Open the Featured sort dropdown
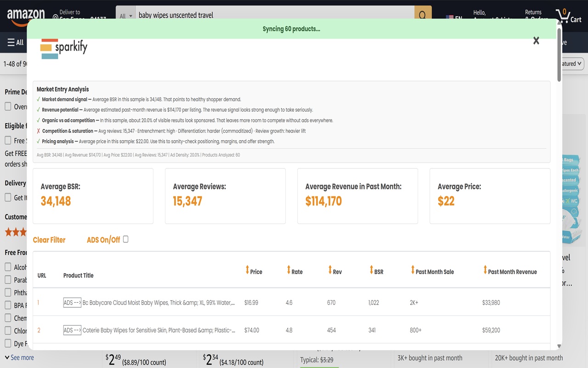The height and width of the screenshot is (368, 588). point(572,64)
